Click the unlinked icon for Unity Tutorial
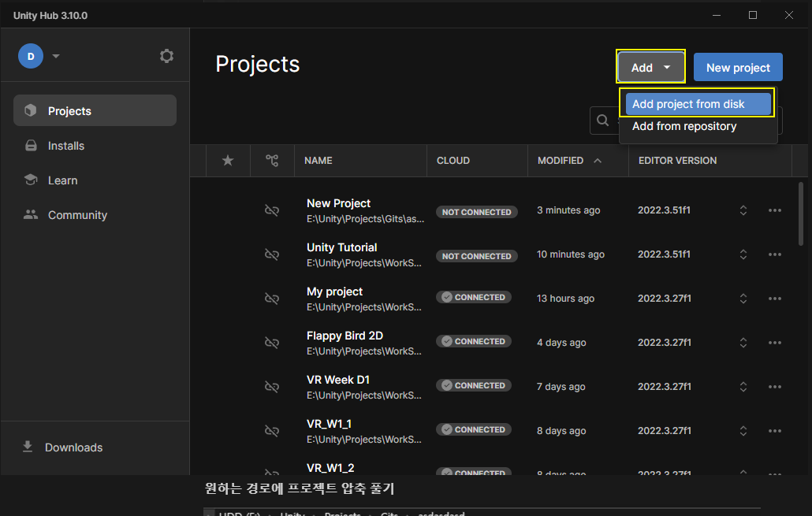This screenshot has height=516, width=812. click(x=272, y=254)
